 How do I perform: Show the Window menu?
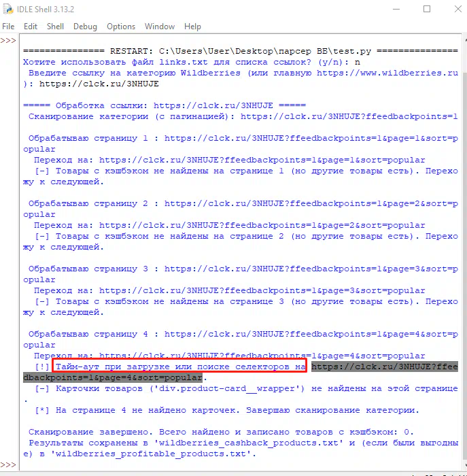point(160,27)
